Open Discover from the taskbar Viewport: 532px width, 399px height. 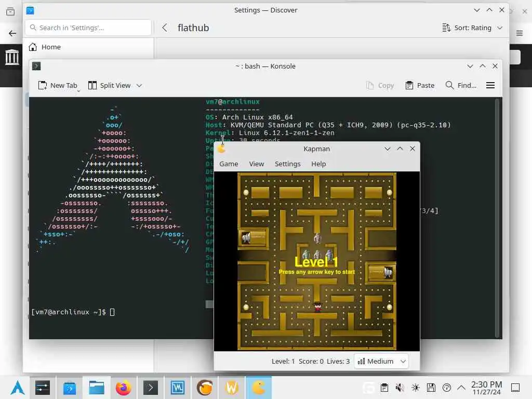point(70,388)
